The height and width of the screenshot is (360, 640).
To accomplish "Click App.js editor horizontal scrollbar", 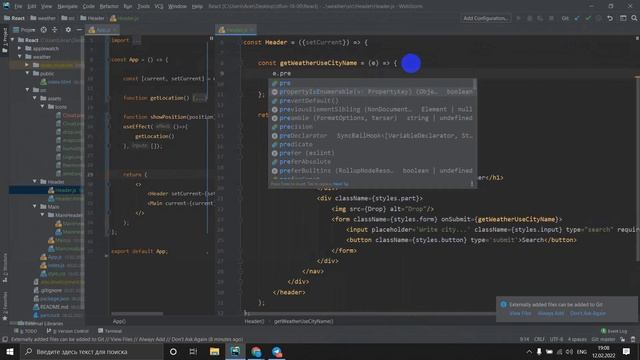I will (x=138, y=313).
